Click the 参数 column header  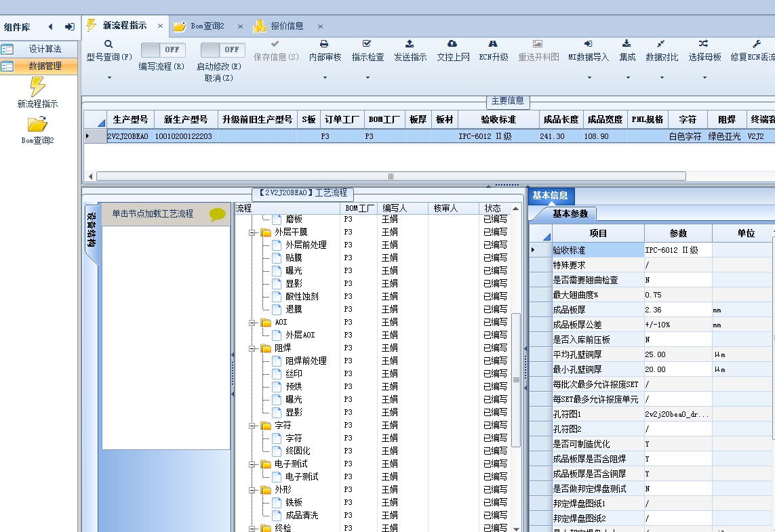point(678,233)
